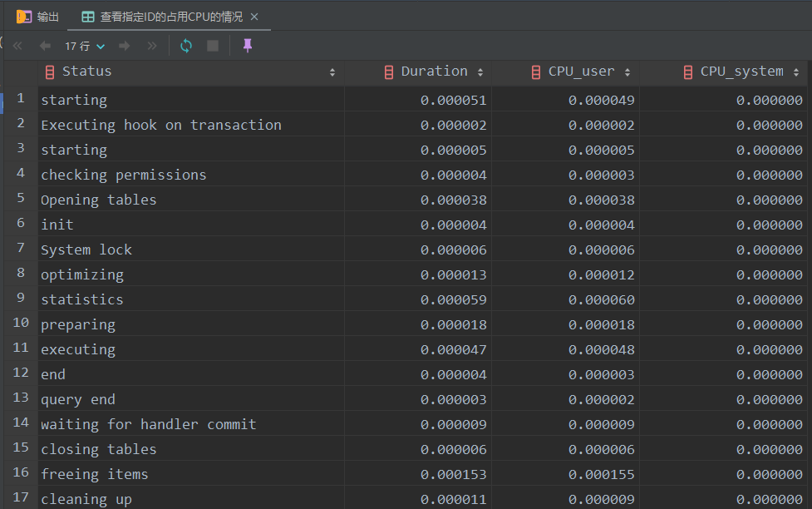Select 'cleaning up' status cell
Viewport: 812px width, 509px height.
[191, 499]
